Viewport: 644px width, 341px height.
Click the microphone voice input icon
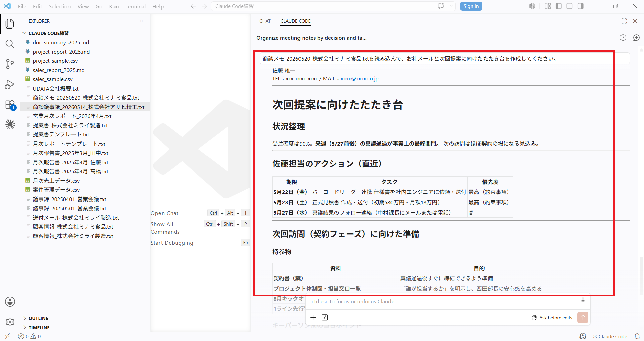click(x=583, y=301)
